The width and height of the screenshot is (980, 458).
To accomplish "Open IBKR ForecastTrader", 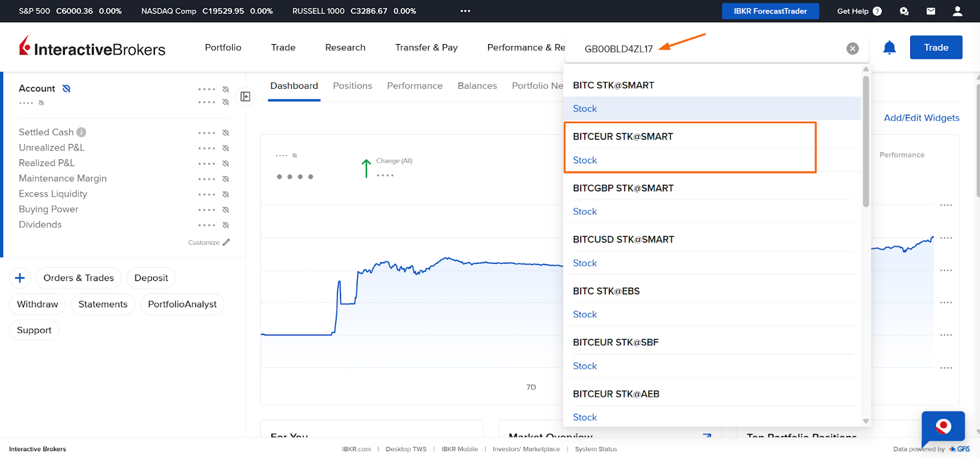I will (770, 11).
